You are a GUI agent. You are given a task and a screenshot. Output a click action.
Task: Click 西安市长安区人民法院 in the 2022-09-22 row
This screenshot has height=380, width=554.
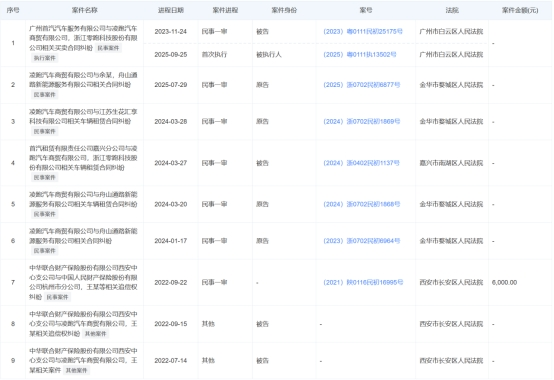tap(451, 282)
